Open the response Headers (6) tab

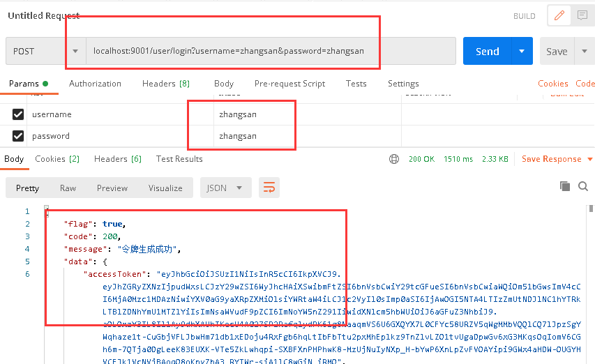pos(118,159)
